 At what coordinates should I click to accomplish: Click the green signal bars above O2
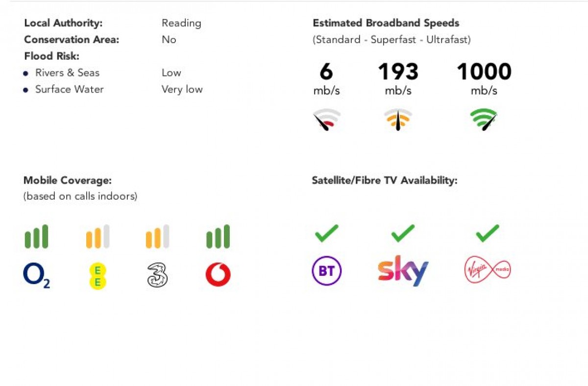tap(37, 237)
